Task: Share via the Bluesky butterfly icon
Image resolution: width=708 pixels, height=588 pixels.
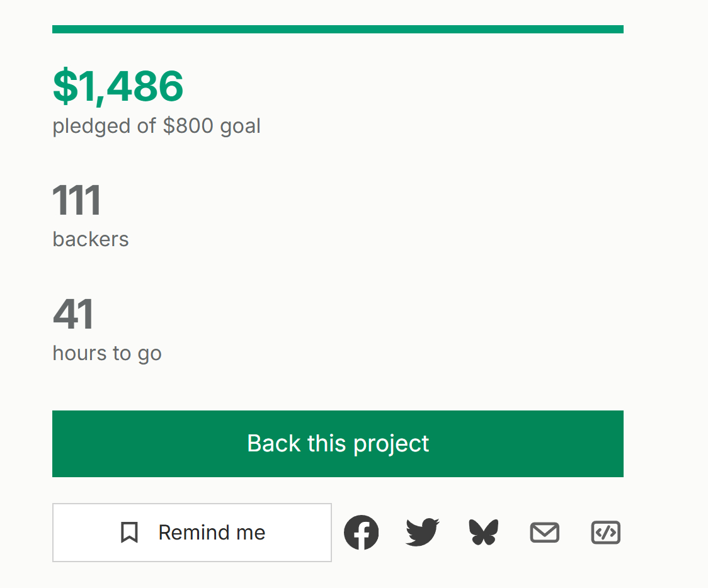Action: (x=484, y=533)
